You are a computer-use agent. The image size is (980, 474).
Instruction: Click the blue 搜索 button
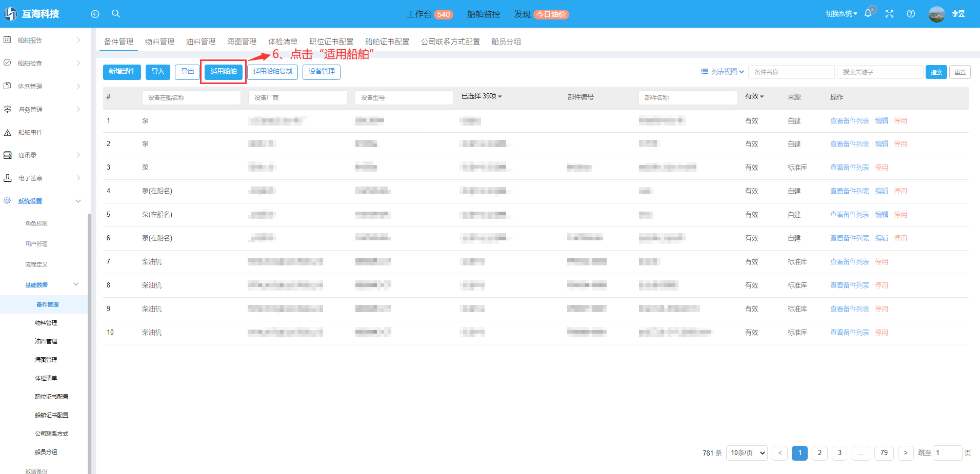[x=936, y=72]
